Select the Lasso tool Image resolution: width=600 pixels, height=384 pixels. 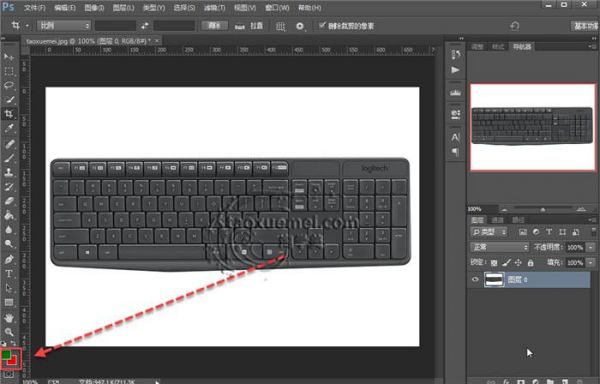[9, 85]
